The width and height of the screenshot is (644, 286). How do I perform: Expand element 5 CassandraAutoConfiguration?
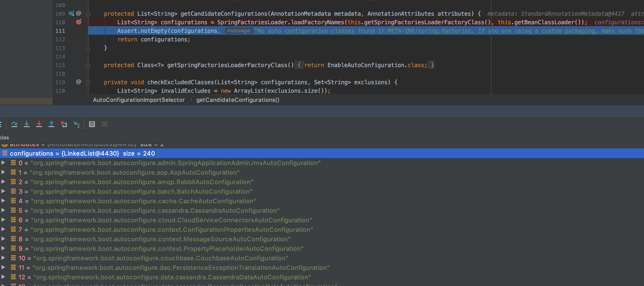(3, 210)
